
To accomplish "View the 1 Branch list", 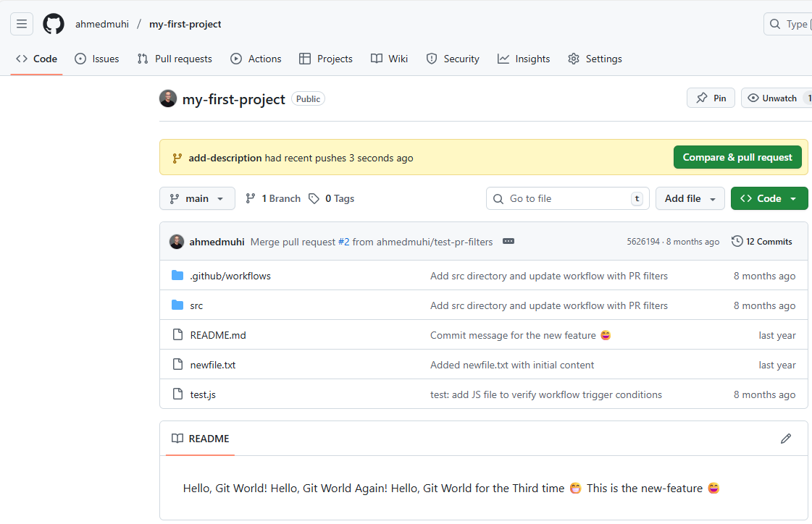I will coord(273,198).
